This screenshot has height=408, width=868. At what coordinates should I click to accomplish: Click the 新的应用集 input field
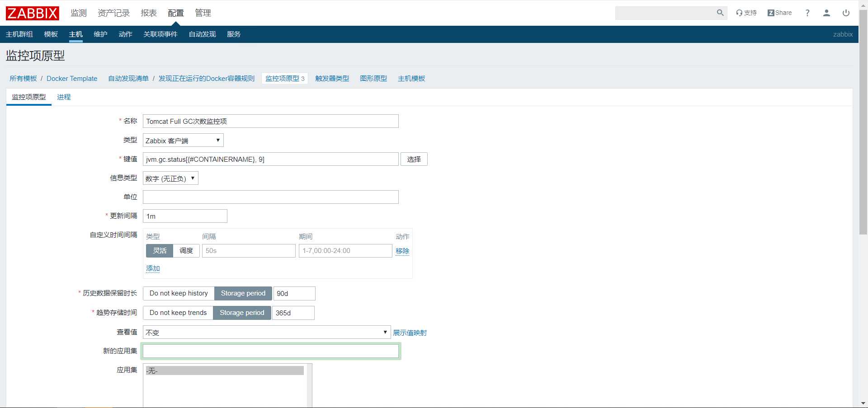point(271,351)
